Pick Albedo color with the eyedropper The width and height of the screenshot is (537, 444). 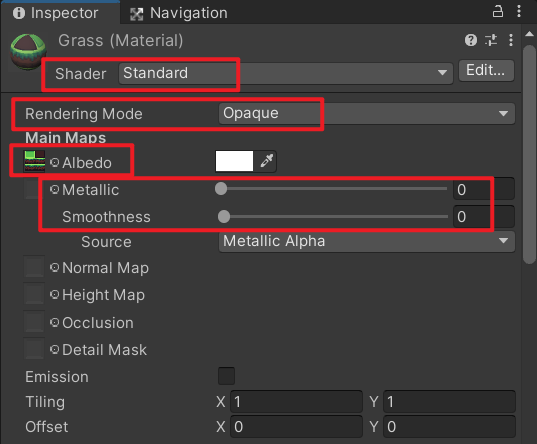[x=266, y=161]
